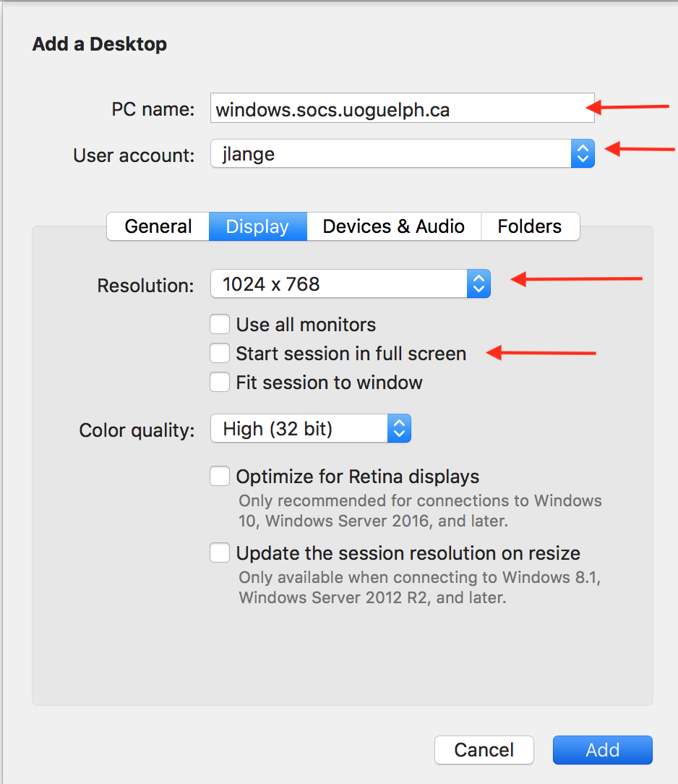This screenshot has height=784, width=678.
Task: Click the User account stepper arrows
Action: click(x=583, y=153)
